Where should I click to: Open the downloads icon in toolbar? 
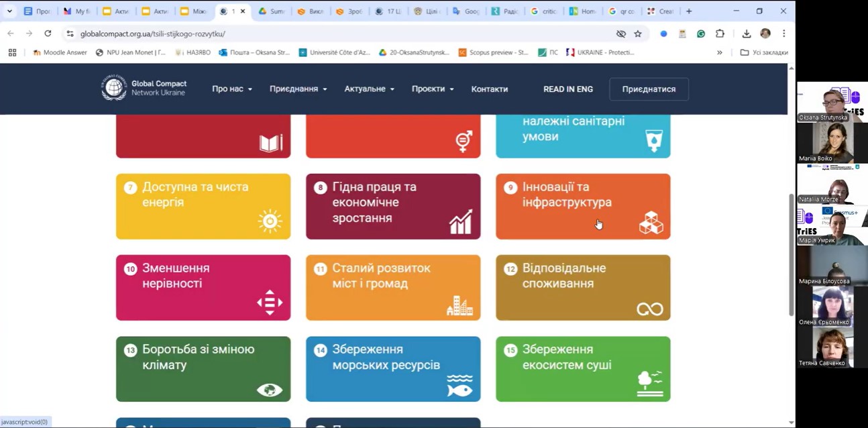[746, 34]
